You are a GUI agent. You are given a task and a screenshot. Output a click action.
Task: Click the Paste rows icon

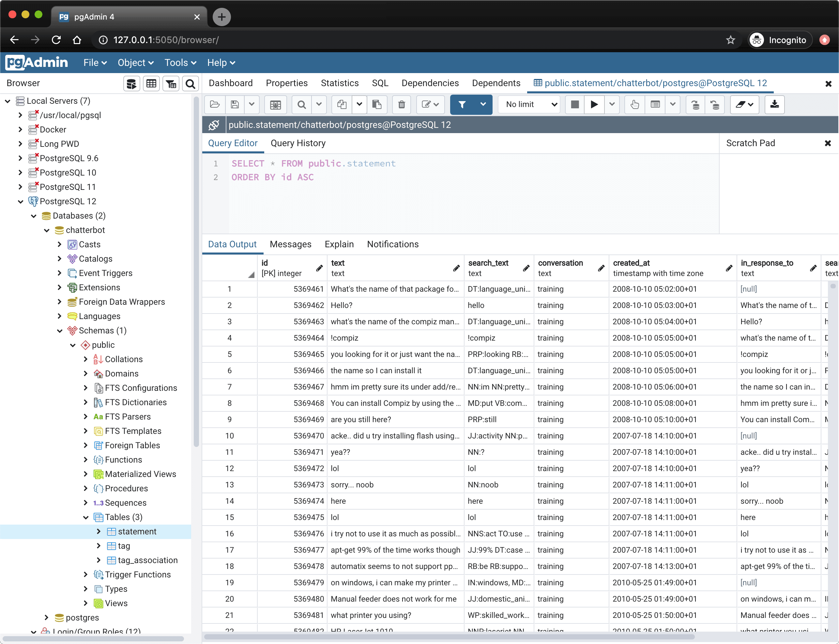(377, 104)
